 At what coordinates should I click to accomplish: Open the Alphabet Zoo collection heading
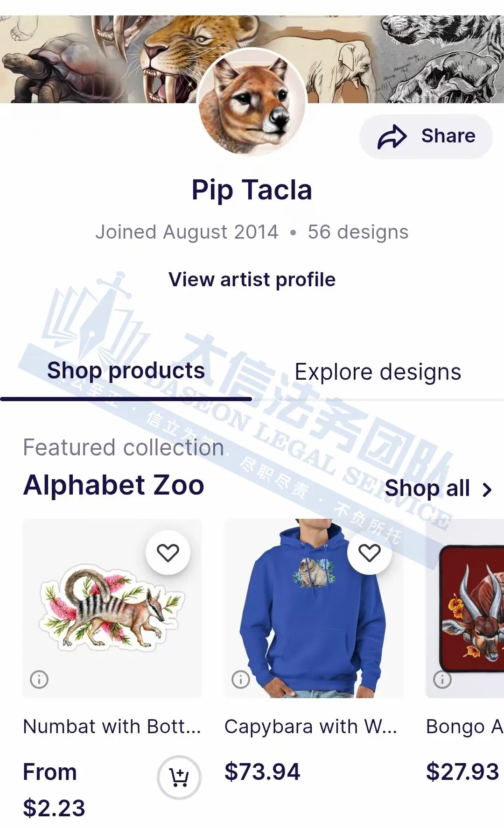(114, 485)
